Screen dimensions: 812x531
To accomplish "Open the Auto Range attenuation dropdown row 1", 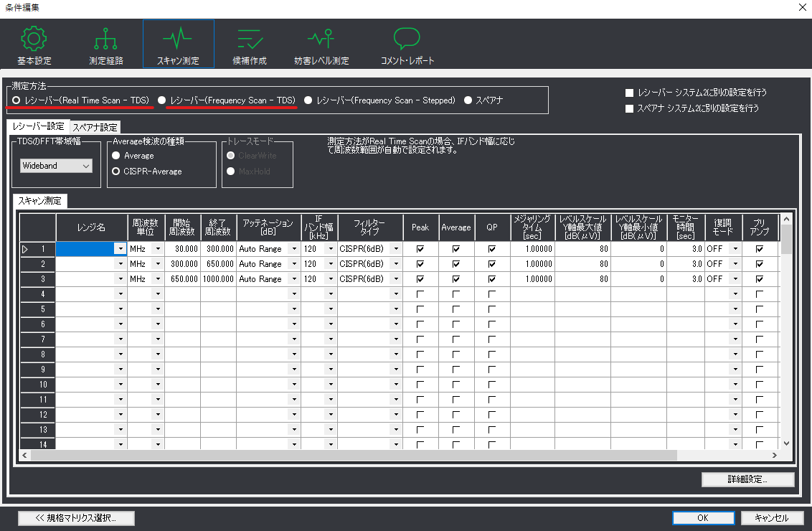I will tap(294, 249).
